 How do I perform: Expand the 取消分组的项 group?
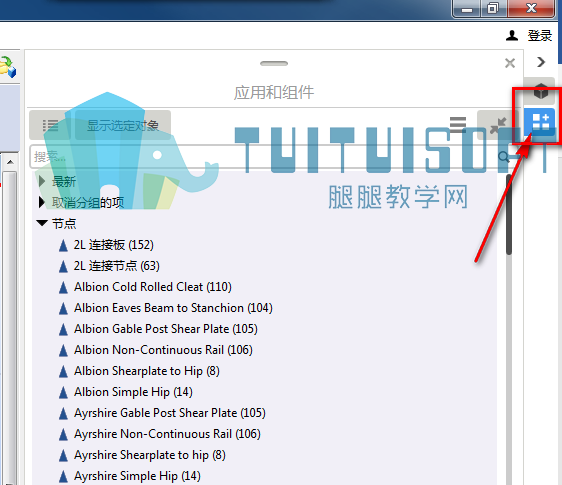(42, 202)
